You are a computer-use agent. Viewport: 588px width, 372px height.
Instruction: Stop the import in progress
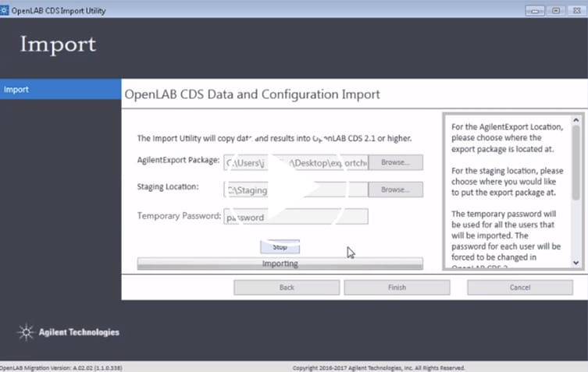280,246
